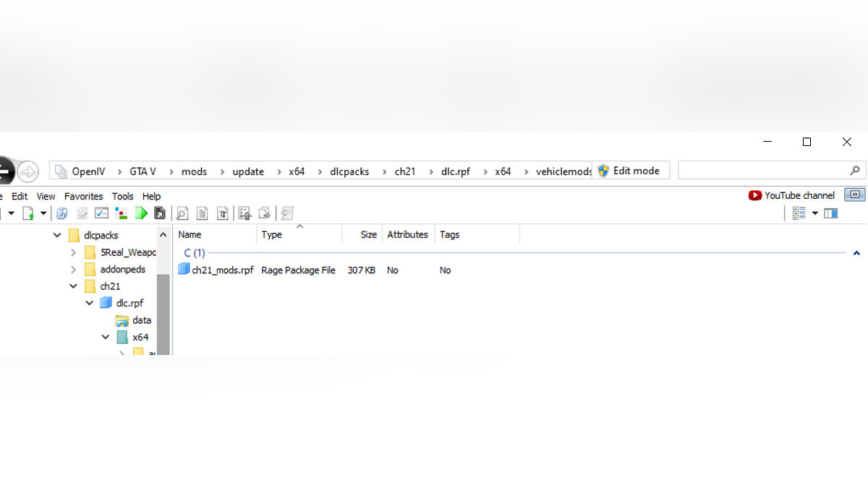The height and width of the screenshot is (488, 868).
Task: Open the Tools menu
Action: coord(122,196)
